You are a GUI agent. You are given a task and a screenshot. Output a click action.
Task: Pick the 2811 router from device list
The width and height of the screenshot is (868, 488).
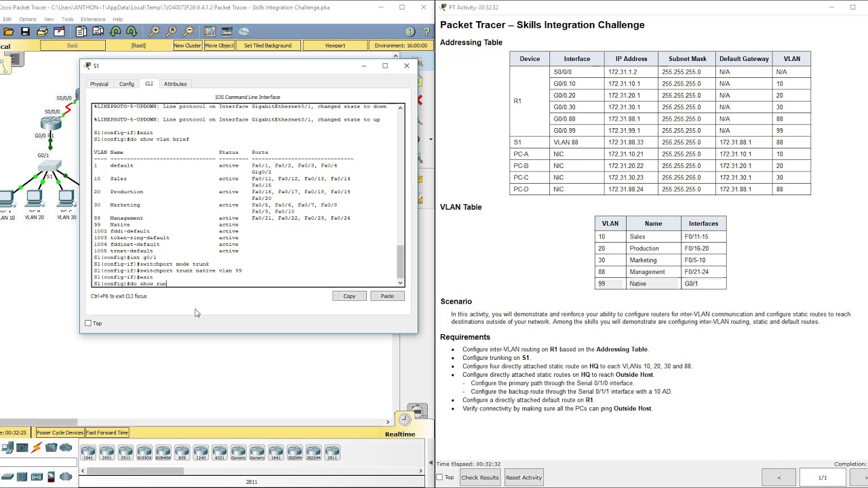[332, 452]
